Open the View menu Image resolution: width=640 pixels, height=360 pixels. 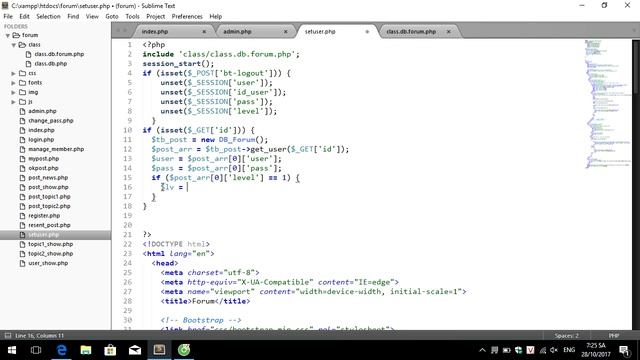click(x=92, y=16)
